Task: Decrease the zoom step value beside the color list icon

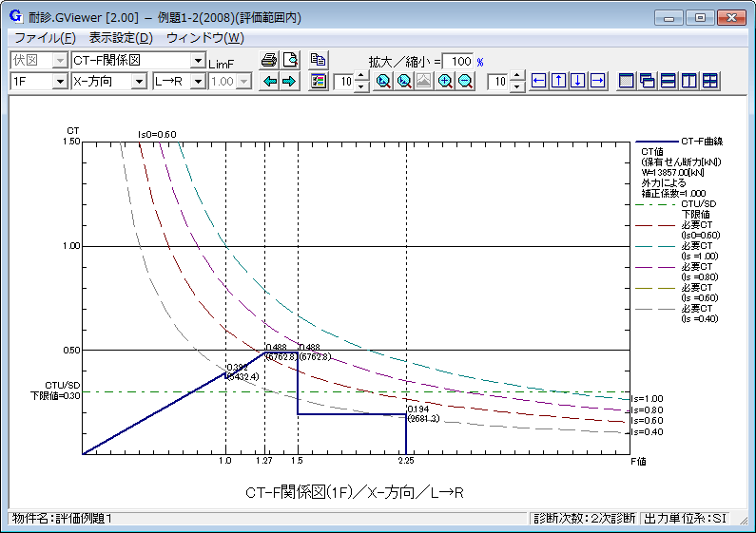Action: [x=361, y=86]
